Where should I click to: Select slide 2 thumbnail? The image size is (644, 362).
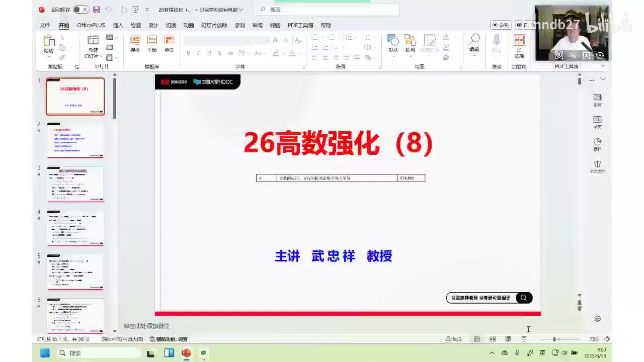[75, 140]
